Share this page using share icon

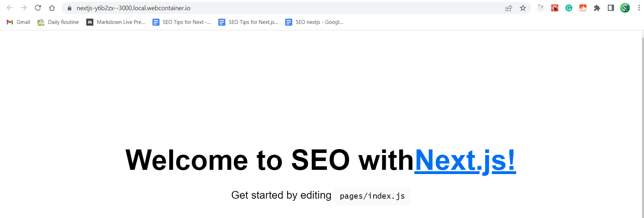point(509,8)
